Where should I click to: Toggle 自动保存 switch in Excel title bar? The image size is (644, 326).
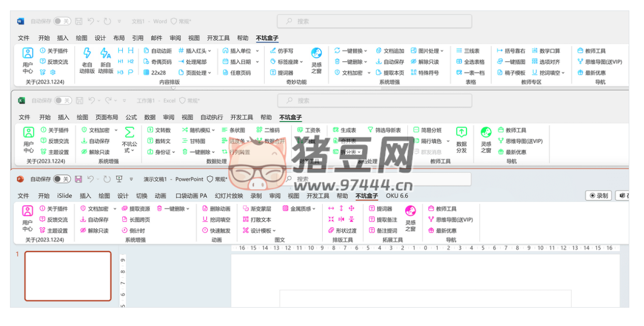(x=64, y=100)
